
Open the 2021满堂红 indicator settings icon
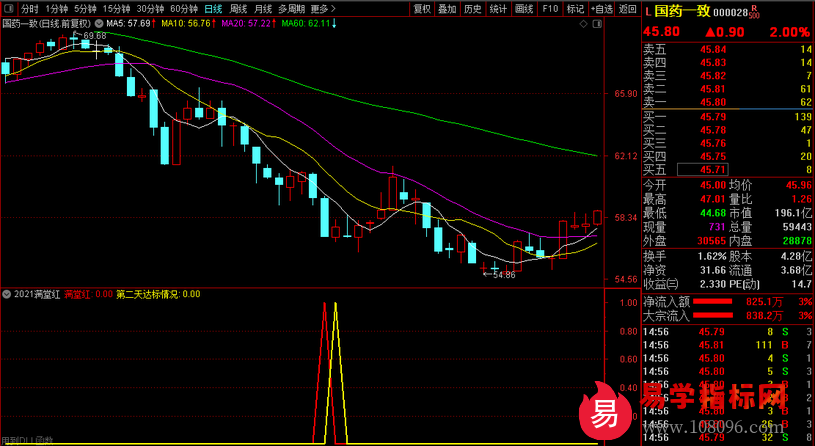tap(7, 294)
